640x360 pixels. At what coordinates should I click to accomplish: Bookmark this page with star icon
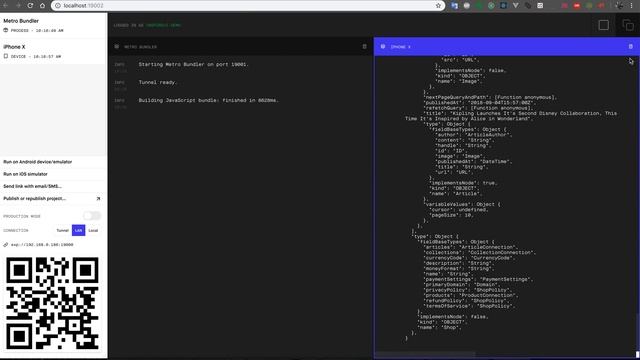click(438, 6)
